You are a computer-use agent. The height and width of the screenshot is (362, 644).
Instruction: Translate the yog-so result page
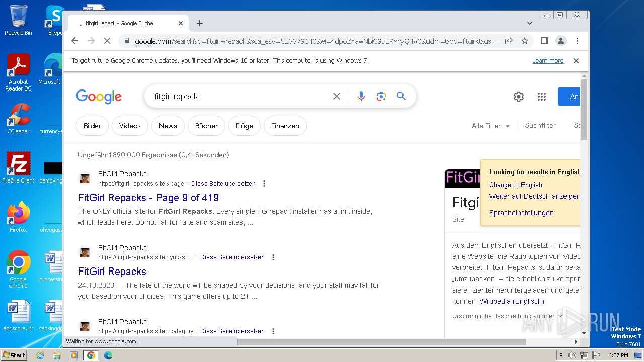[x=232, y=257]
